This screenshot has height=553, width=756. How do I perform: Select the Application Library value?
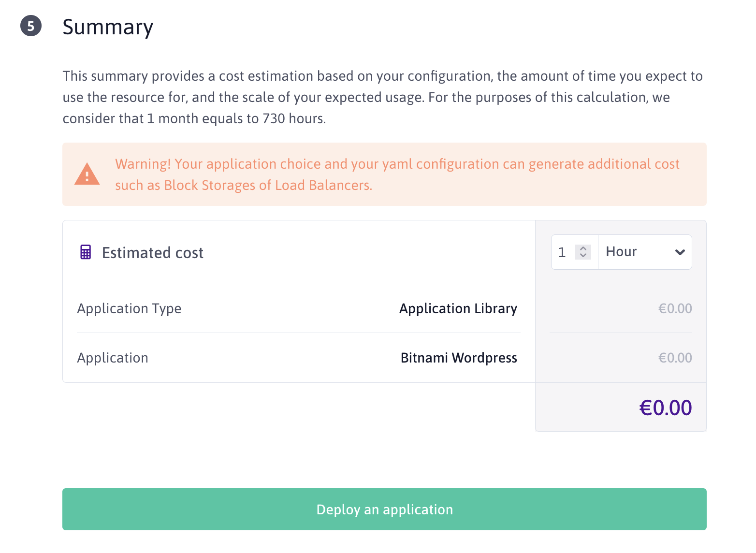(458, 308)
